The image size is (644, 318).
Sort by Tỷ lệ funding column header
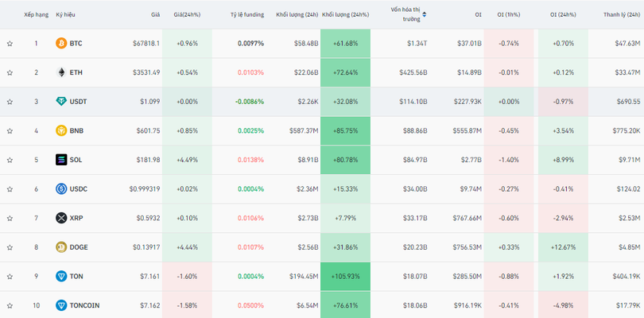(x=246, y=14)
